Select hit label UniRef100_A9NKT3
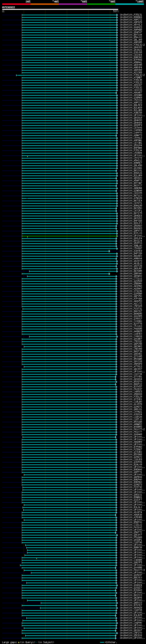This screenshot has width=146, height=644. pos(131,135)
